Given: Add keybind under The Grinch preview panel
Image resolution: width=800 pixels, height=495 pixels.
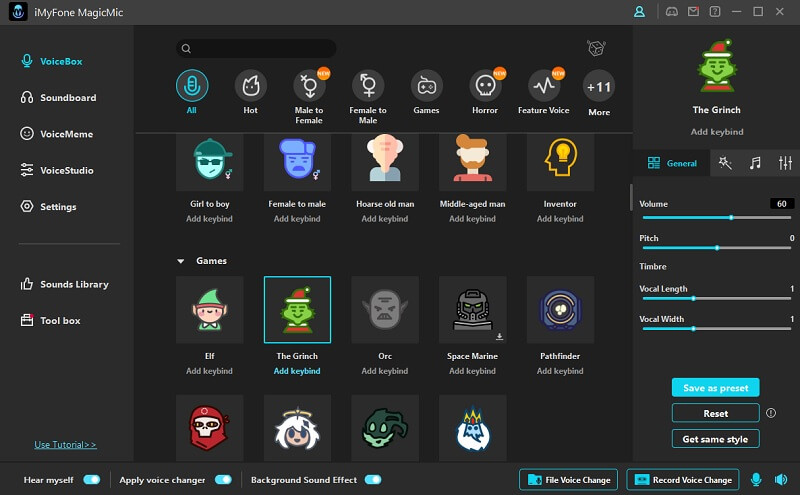Looking at the screenshot, I should [717, 132].
